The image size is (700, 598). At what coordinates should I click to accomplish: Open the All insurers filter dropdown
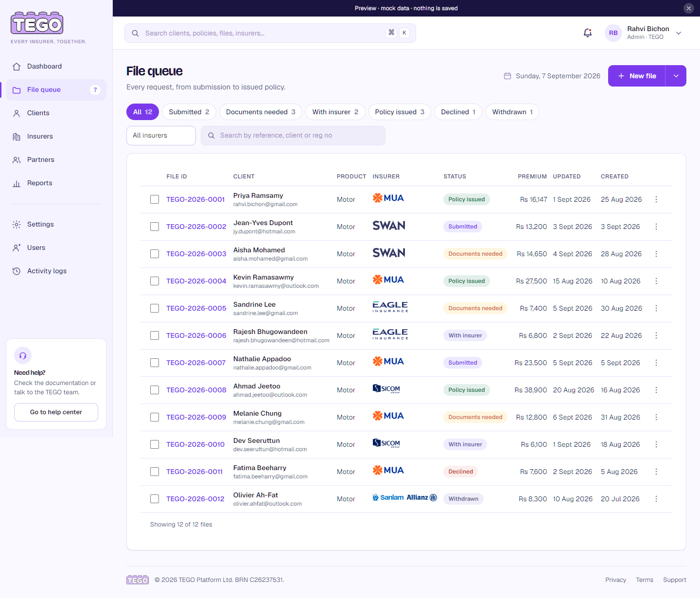pyautogui.click(x=161, y=136)
